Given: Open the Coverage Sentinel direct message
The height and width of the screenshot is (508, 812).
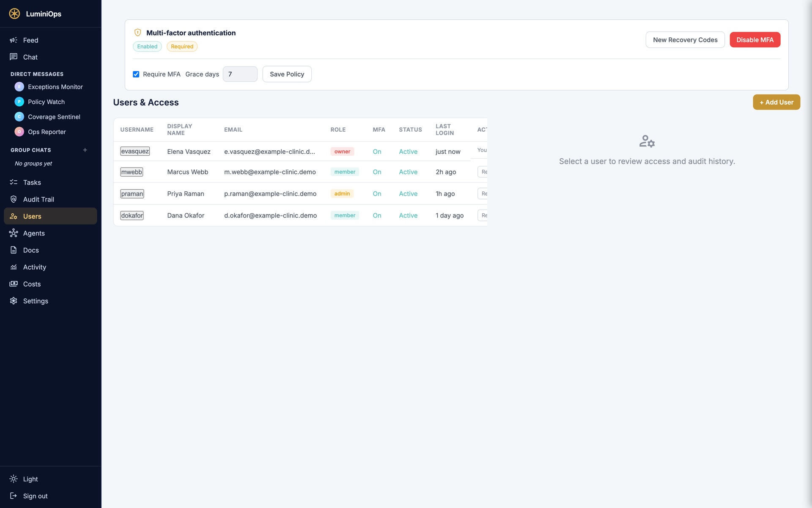Looking at the screenshot, I should [x=54, y=117].
